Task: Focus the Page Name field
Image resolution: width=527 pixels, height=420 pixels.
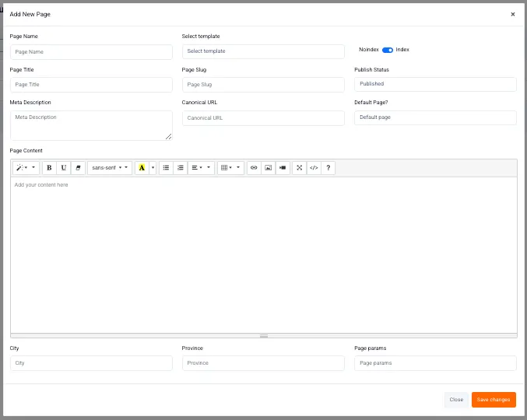Action: point(91,52)
